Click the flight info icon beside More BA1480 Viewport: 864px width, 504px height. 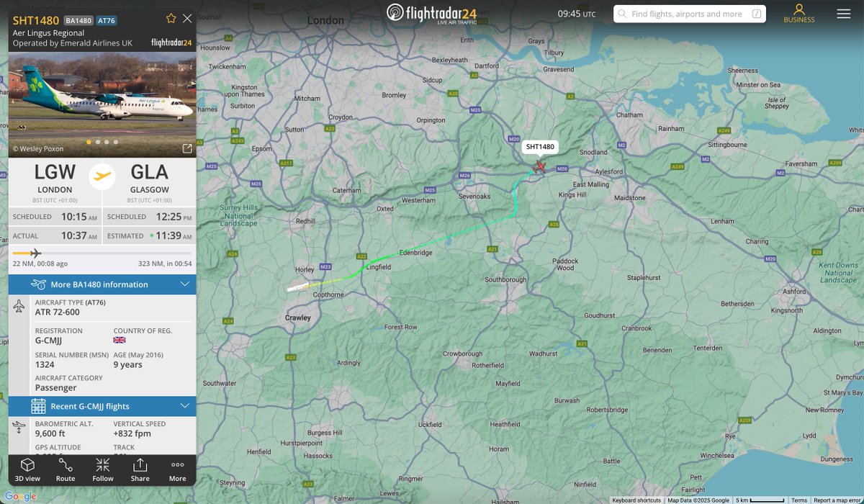pos(38,284)
